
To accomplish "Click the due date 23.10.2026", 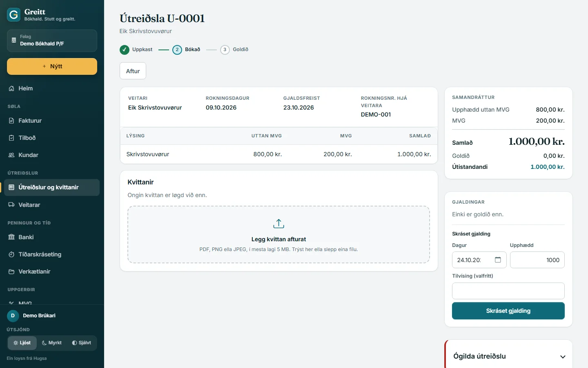I will (x=298, y=108).
